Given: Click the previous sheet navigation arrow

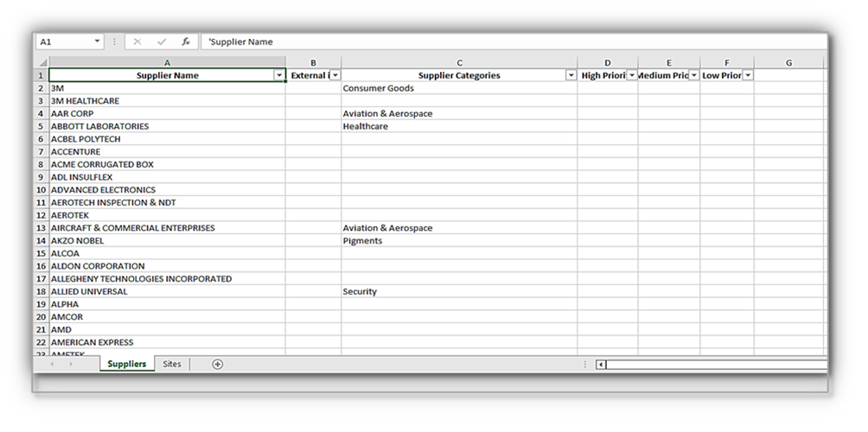Looking at the screenshot, I should [x=53, y=364].
